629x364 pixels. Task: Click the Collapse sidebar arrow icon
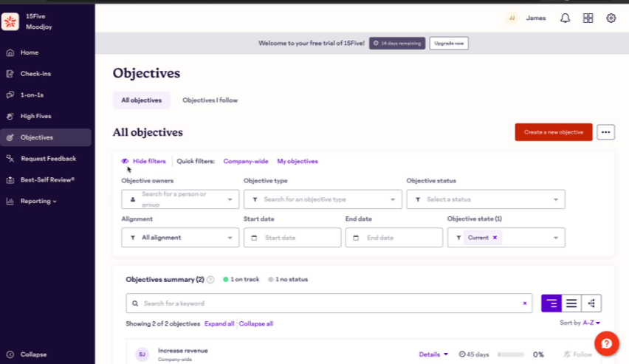tap(10, 354)
